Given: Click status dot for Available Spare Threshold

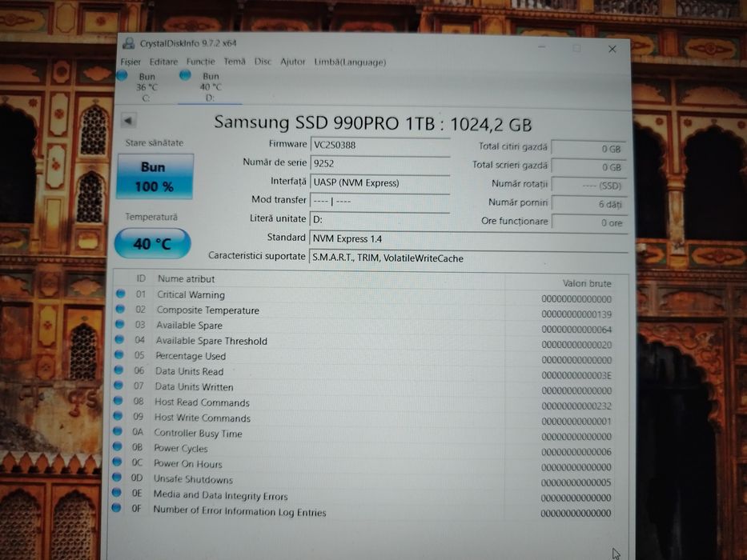Looking at the screenshot, I should coord(119,339).
